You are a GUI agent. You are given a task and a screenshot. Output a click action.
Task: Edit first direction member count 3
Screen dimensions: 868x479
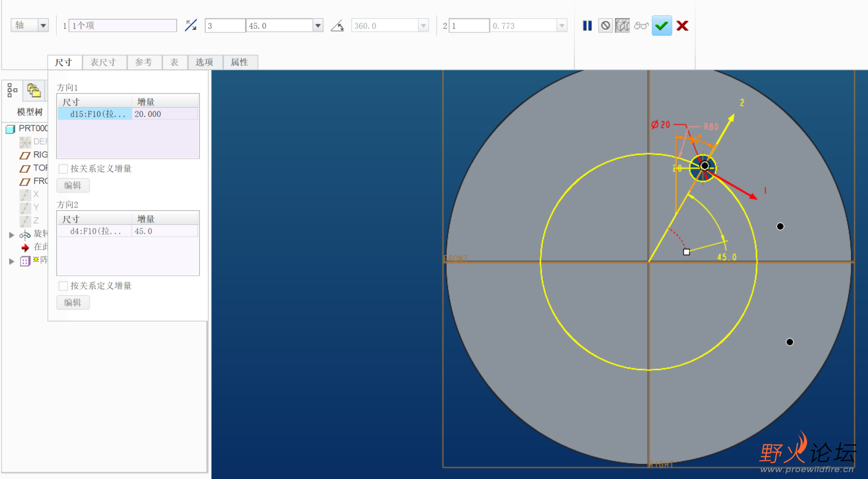(x=225, y=26)
